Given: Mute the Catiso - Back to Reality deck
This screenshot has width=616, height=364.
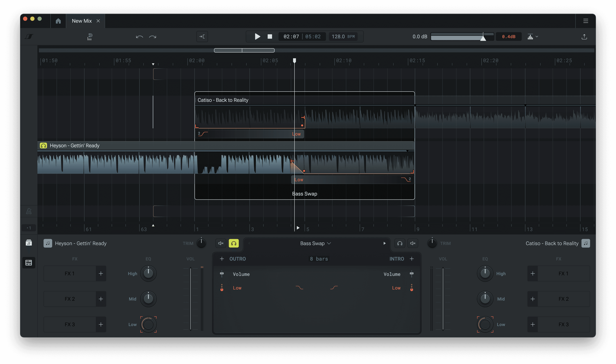Looking at the screenshot, I should (413, 243).
